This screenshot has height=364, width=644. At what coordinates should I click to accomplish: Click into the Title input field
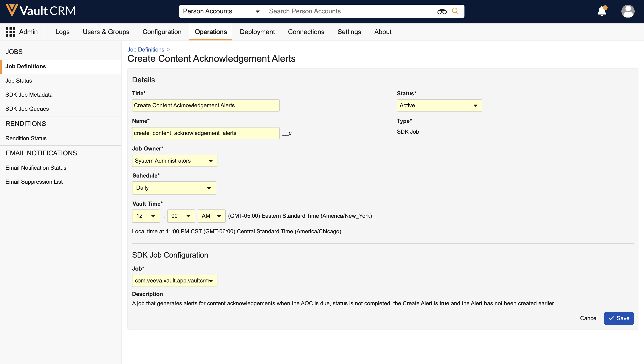(x=205, y=106)
